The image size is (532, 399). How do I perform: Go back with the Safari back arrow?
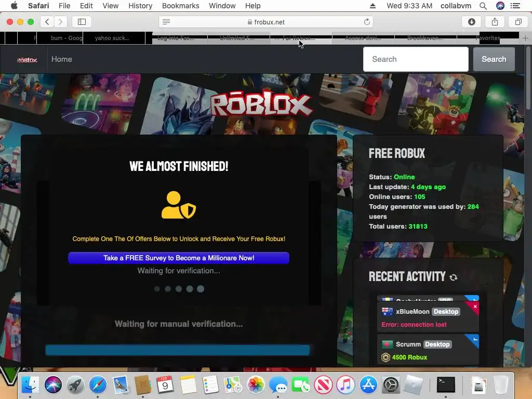tap(47, 22)
